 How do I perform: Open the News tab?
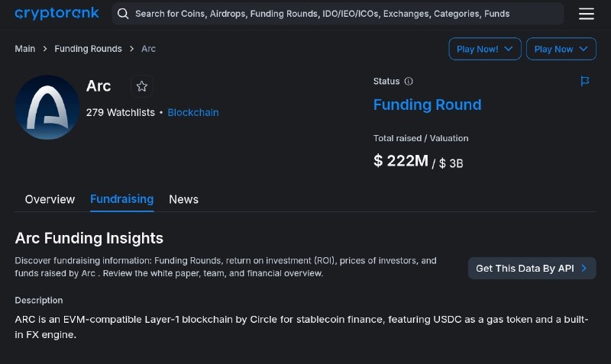(183, 199)
